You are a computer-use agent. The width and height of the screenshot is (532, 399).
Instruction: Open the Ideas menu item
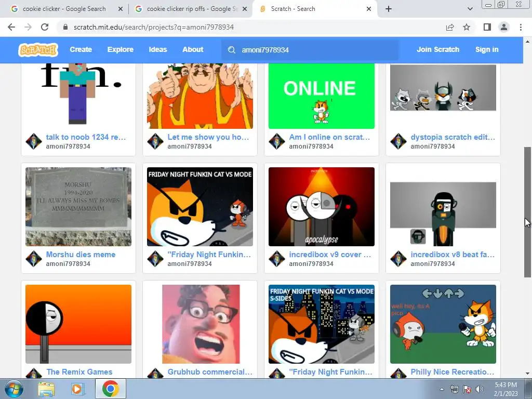tap(158, 49)
